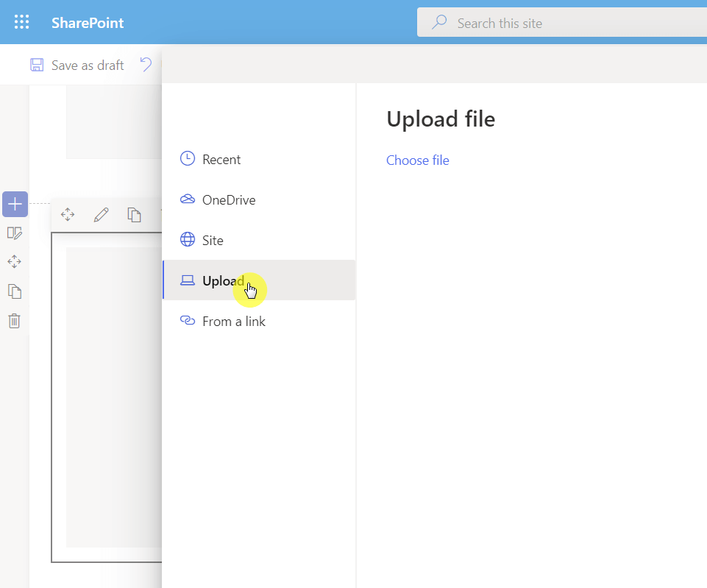This screenshot has height=588, width=707.
Task: Click the globe icon beside Site
Action: click(x=188, y=239)
